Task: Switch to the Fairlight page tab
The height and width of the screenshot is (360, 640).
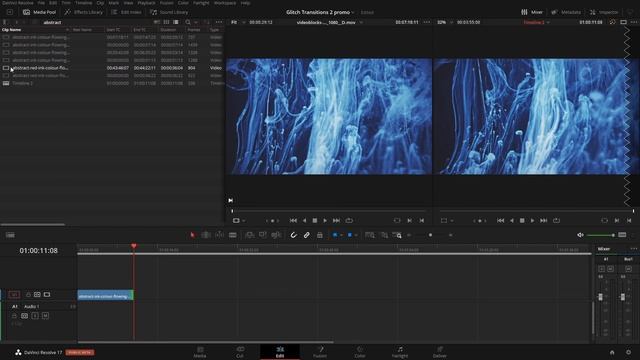Action: click(x=400, y=352)
